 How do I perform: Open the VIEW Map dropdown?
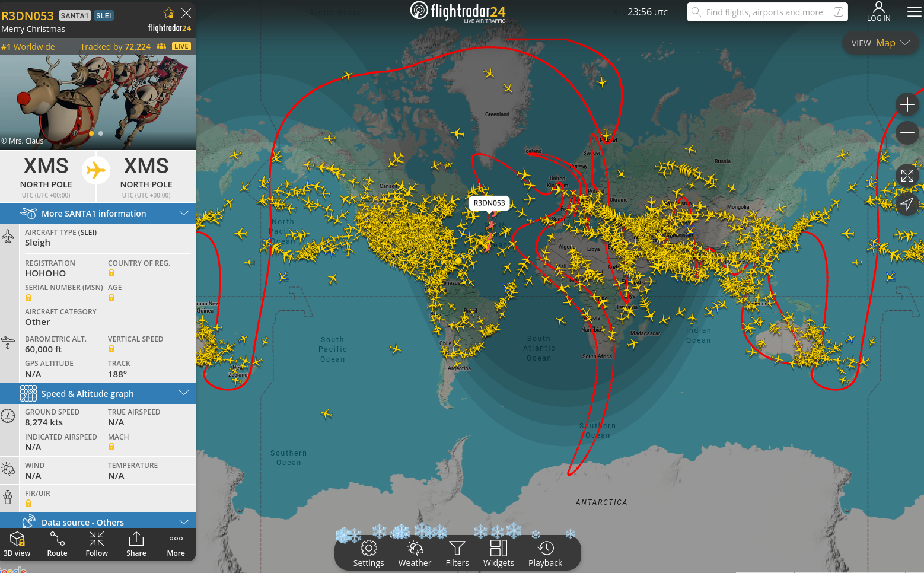pos(881,43)
